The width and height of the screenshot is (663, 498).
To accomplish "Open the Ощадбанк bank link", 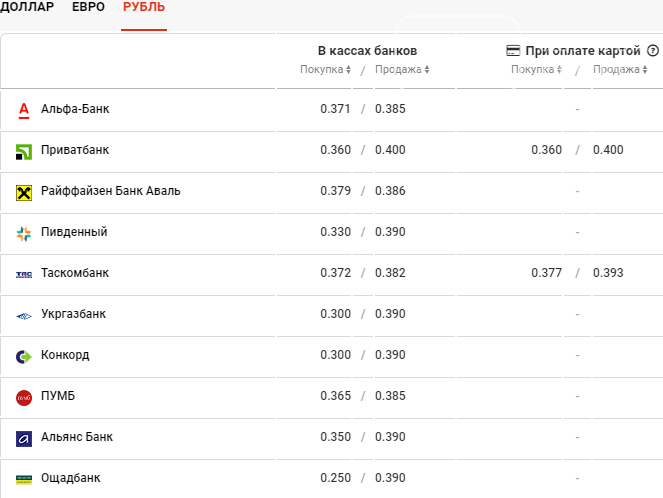I will click(x=70, y=478).
